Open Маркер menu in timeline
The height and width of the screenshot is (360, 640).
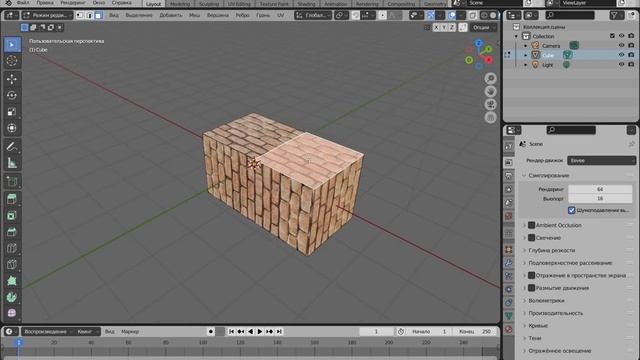click(130, 331)
